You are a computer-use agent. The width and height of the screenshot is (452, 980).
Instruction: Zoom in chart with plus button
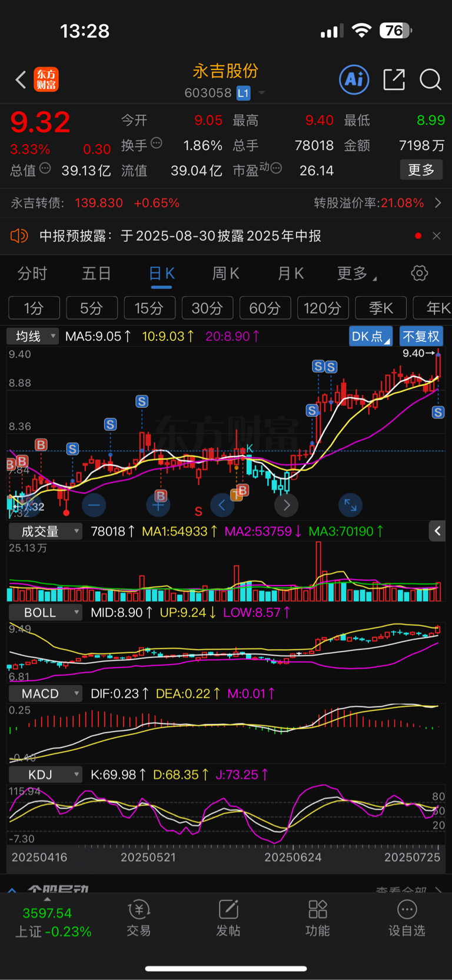(x=158, y=504)
